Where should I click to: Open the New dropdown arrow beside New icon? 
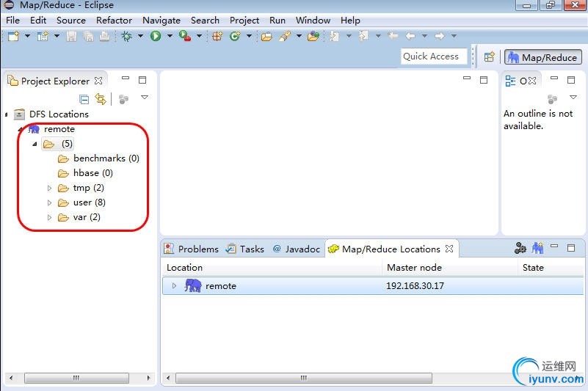coord(27,37)
